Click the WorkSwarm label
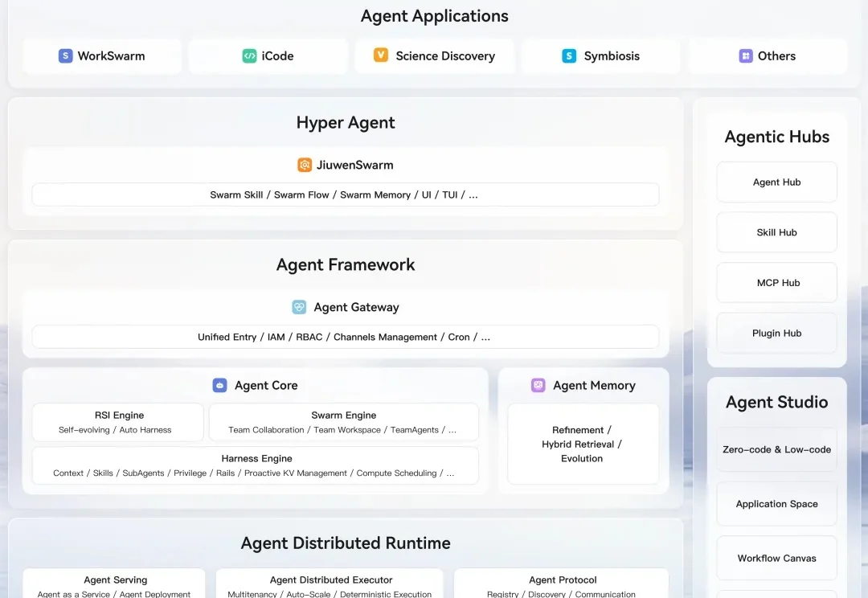Viewport: 868px width, 598px height. [111, 56]
